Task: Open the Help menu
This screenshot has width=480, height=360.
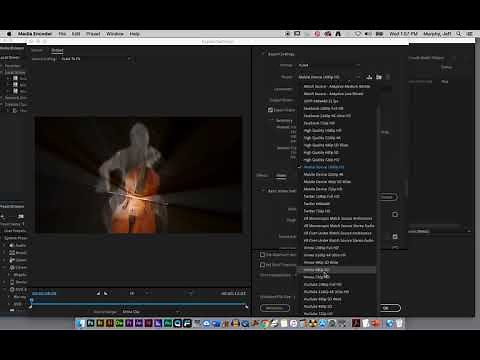Action: click(x=134, y=34)
